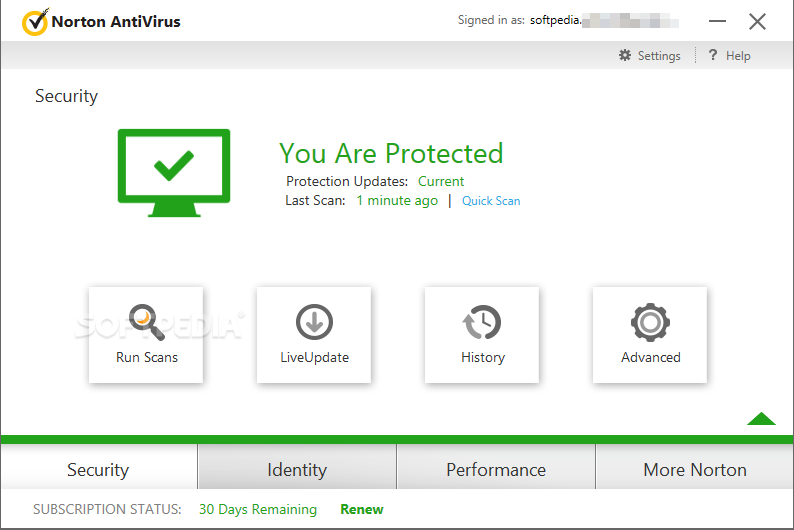The width and height of the screenshot is (794, 530).
Task: Click the Norton AntiVirus window title
Action: click(116, 22)
